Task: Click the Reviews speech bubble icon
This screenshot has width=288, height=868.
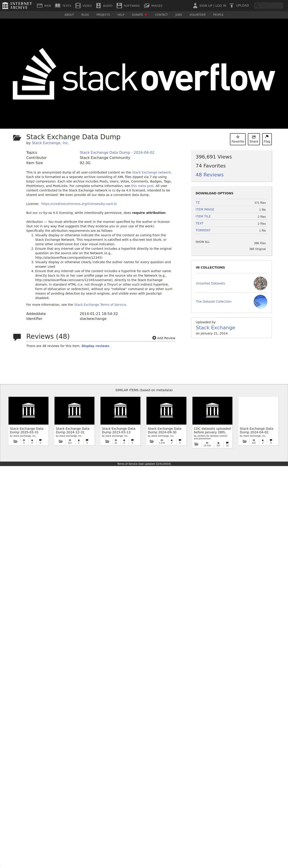Action: pyautogui.click(x=17, y=337)
